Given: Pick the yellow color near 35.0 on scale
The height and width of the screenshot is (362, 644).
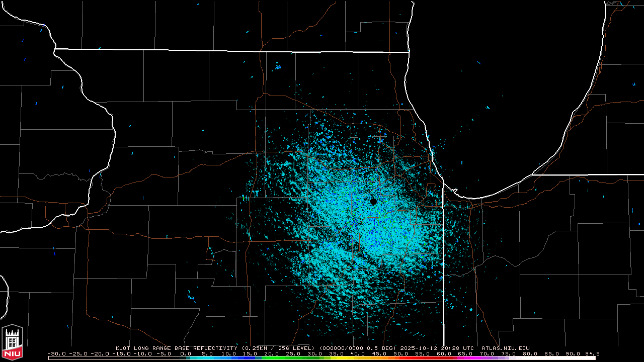Looking at the screenshot, I should coord(337,358).
